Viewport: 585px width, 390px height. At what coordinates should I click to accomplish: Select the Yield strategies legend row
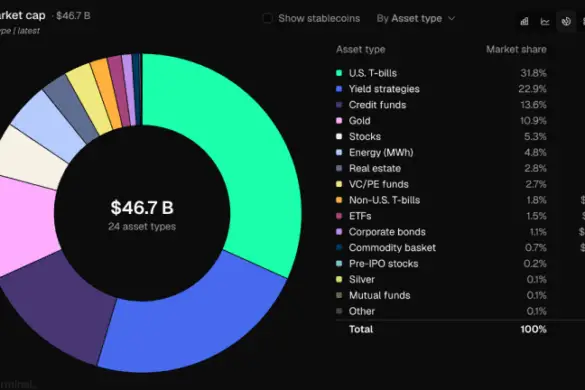[441, 89]
